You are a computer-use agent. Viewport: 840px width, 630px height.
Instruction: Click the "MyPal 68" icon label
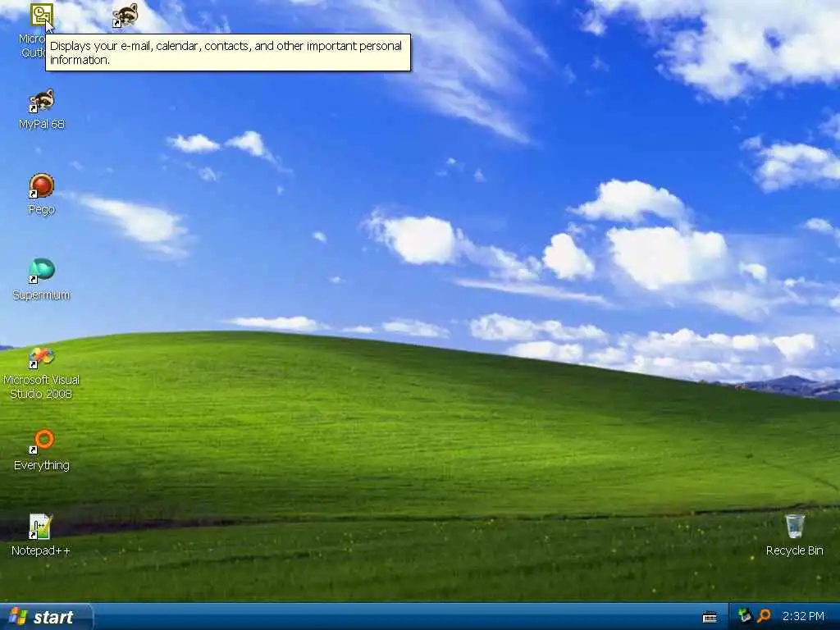coord(41,124)
